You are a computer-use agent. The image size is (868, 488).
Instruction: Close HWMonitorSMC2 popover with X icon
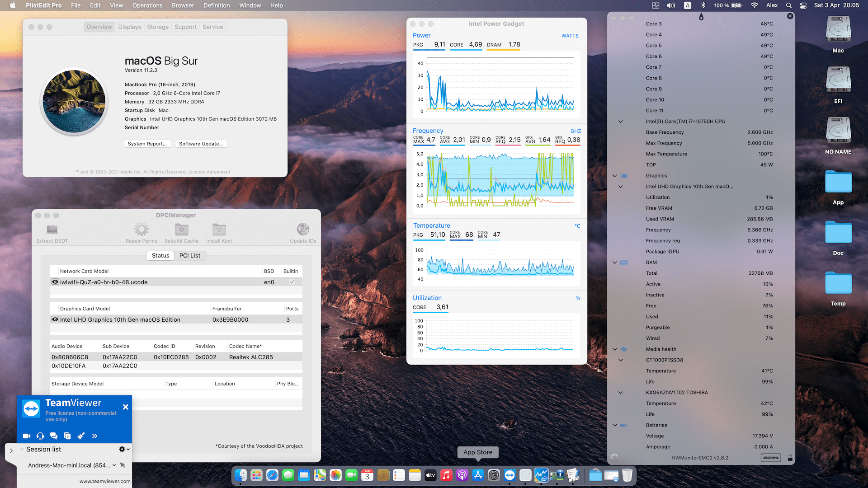[x=790, y=16]
